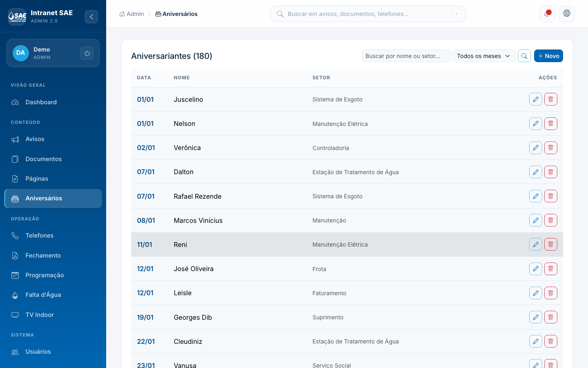Click the magnifier search button next to month filter
Viewport: 588px width, 368px height.
524,56
